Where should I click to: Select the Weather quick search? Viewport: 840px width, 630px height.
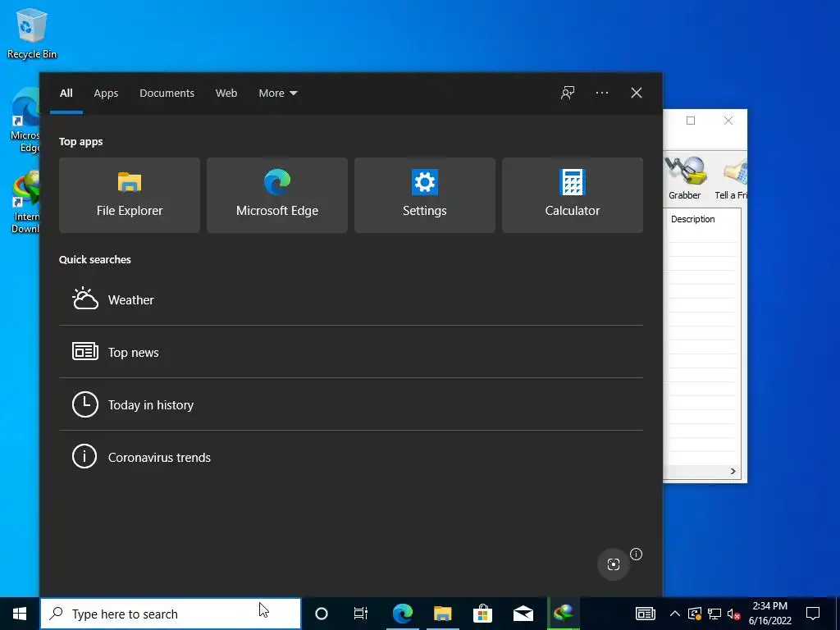pyautogui.click(x=351, y=299)
